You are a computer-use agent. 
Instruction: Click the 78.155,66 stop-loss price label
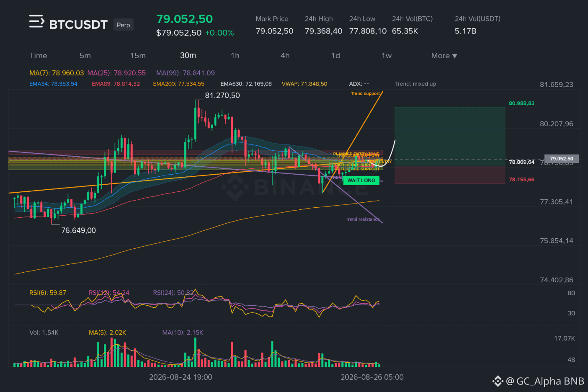[x=522, y=180]
